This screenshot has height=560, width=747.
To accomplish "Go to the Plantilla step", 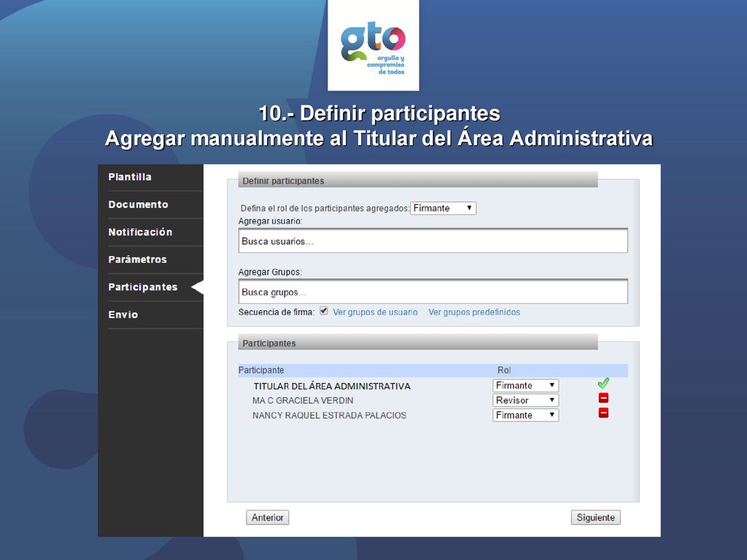I will tap(130, 176).
